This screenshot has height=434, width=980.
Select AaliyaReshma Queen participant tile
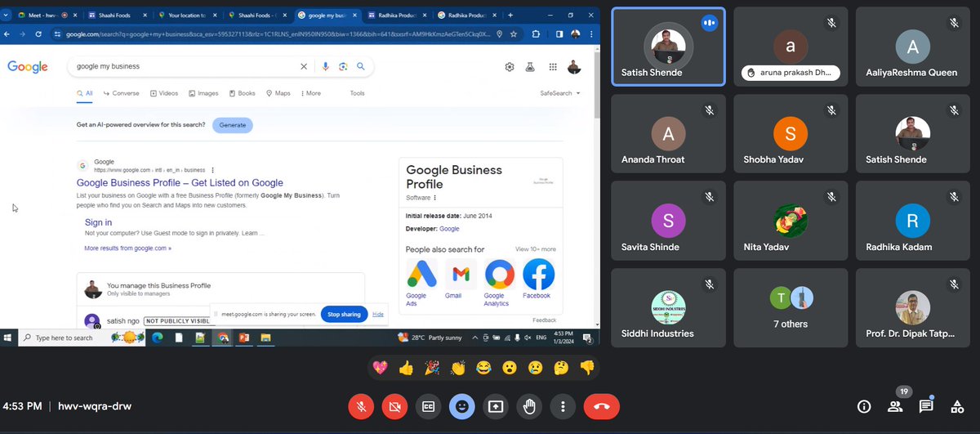click(x=912, y=47)
